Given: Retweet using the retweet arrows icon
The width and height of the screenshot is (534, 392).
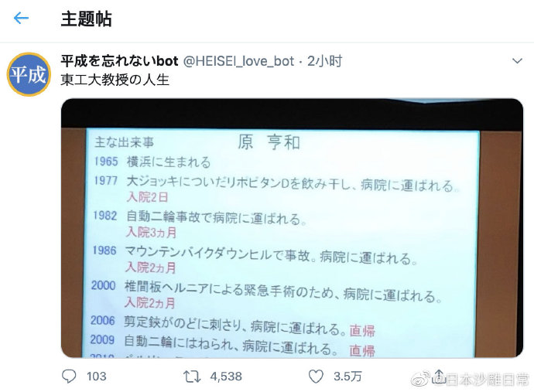Looking at the screenshot, I should [x=192, y=377].
